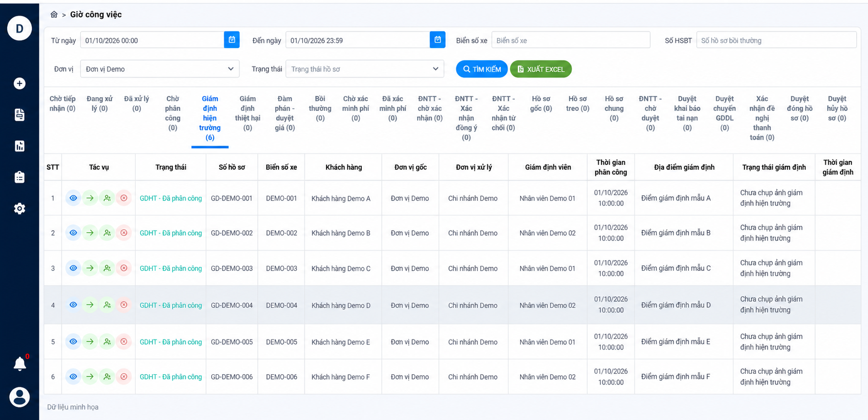Open calendar picker for Đến ngày

(x=437, y=40)
